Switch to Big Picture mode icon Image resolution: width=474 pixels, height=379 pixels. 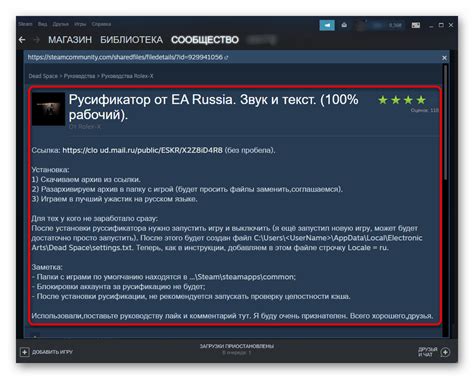[416, 25]
